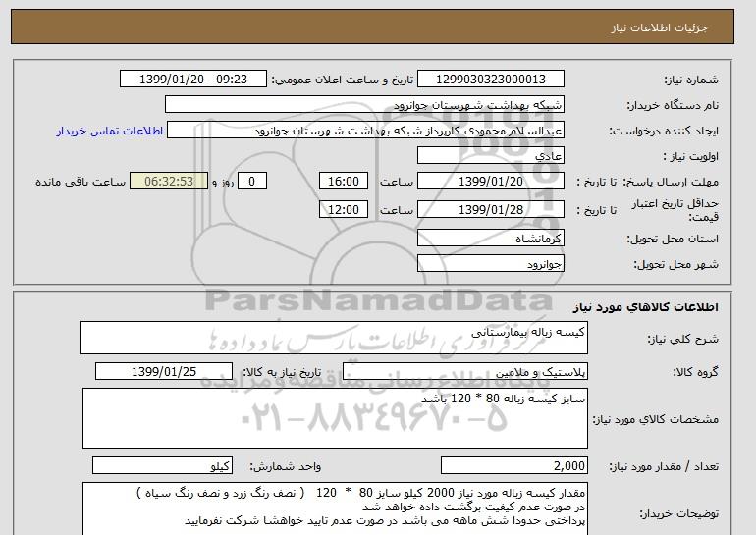Click the label تاریخ نیاز به کالا
This screenshot has width=756, height=535.
[281, 372]
